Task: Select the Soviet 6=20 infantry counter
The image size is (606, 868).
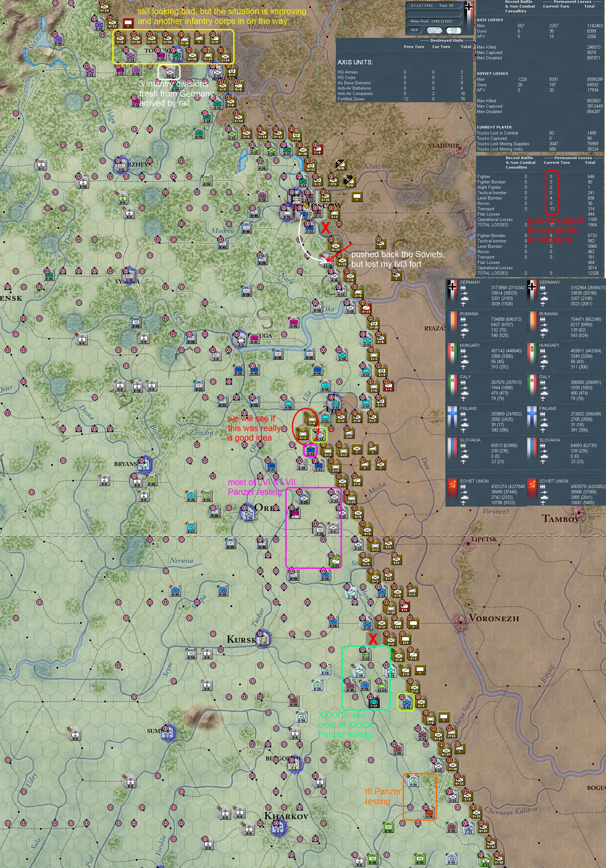Action: point(192,56)
